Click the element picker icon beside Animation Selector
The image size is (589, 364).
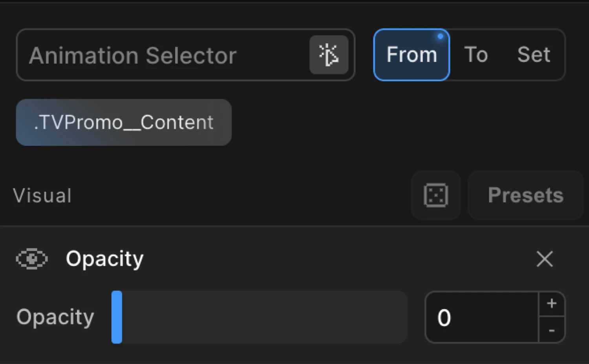pos(329,55)
